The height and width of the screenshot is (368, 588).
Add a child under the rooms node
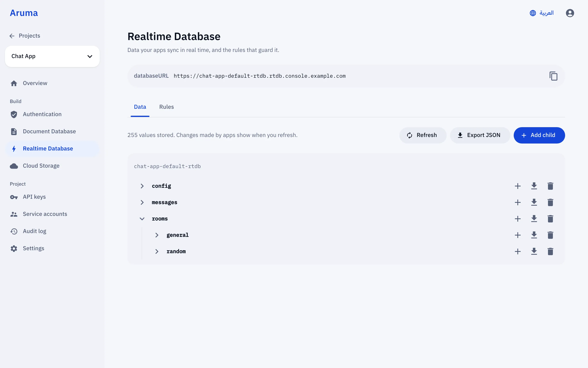(518, 219)
